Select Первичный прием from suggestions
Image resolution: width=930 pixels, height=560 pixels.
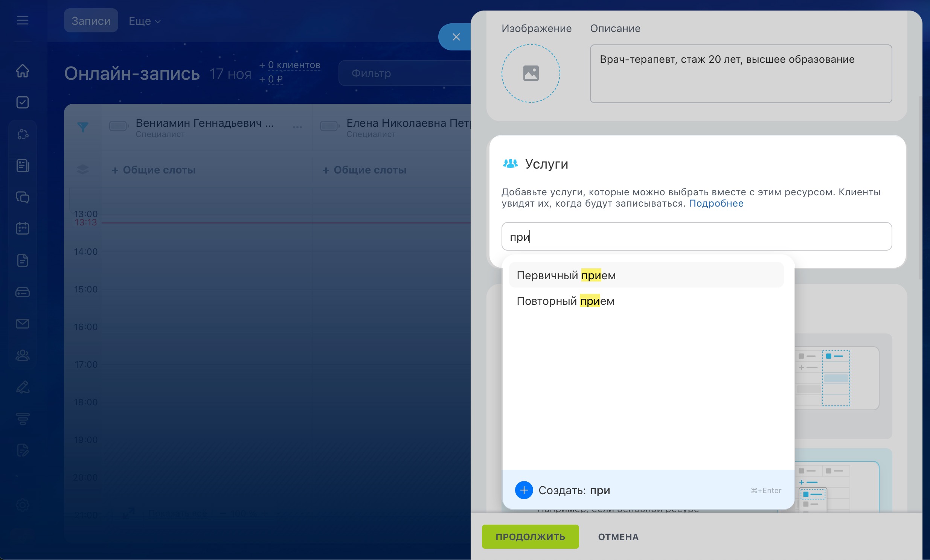pyautogui.click(x=566, y=275)
